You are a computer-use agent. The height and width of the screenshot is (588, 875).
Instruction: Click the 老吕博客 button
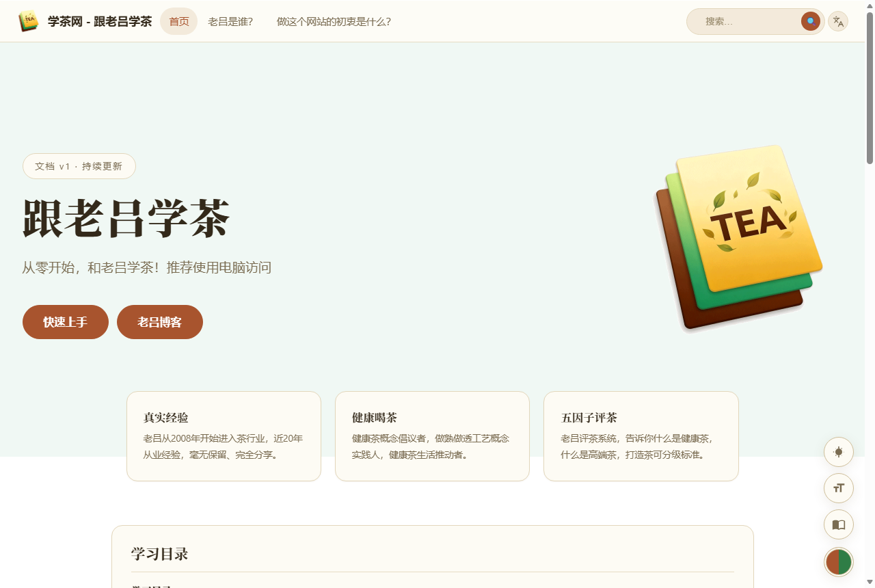click(x=160, y=322)
